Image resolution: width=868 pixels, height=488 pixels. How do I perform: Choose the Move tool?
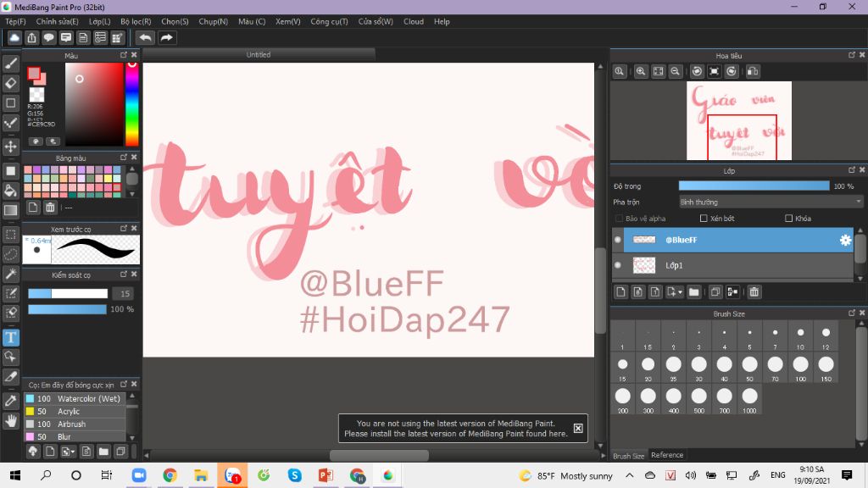pos(10,147)
